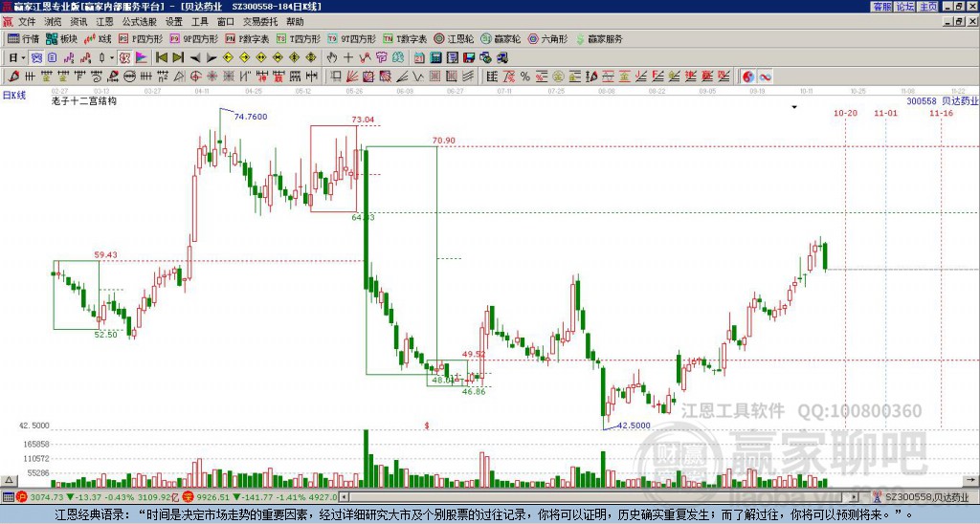Open the 浏览 menu
This screenshot has height=524, width=980.
[x=53, y=22]
